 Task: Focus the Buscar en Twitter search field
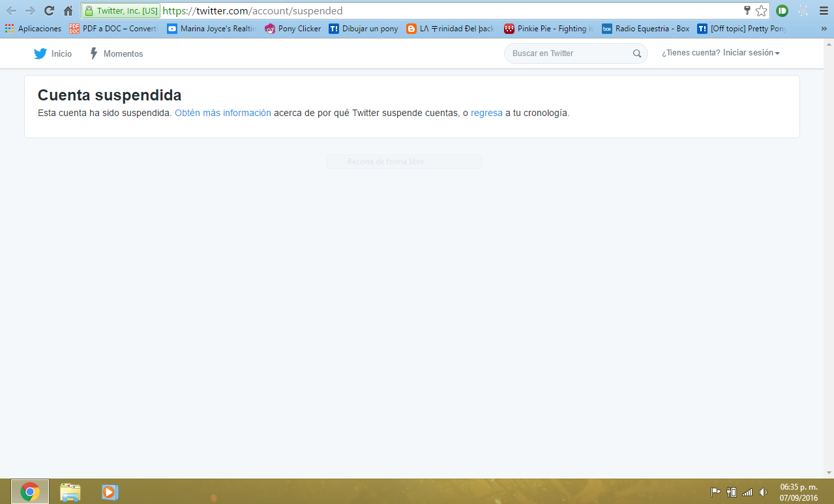click(x=567, y=53)
